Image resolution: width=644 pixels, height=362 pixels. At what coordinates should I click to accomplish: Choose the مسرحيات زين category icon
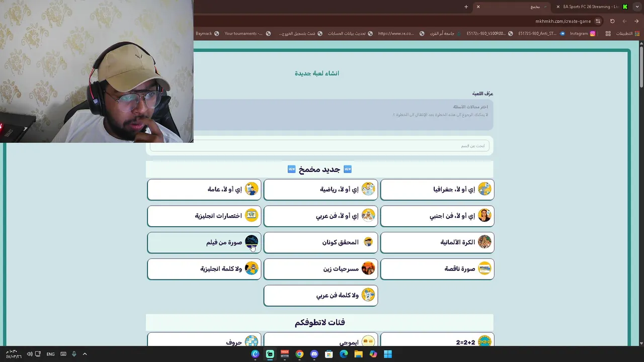368,268
